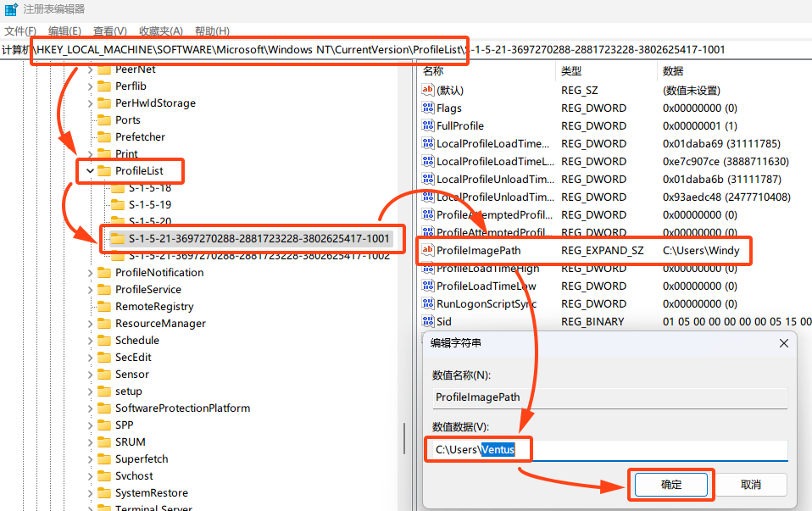This screenshot has height=511, width=812.
Task: Select the S-1-5-19 registry key
Action: click(150, 205)
